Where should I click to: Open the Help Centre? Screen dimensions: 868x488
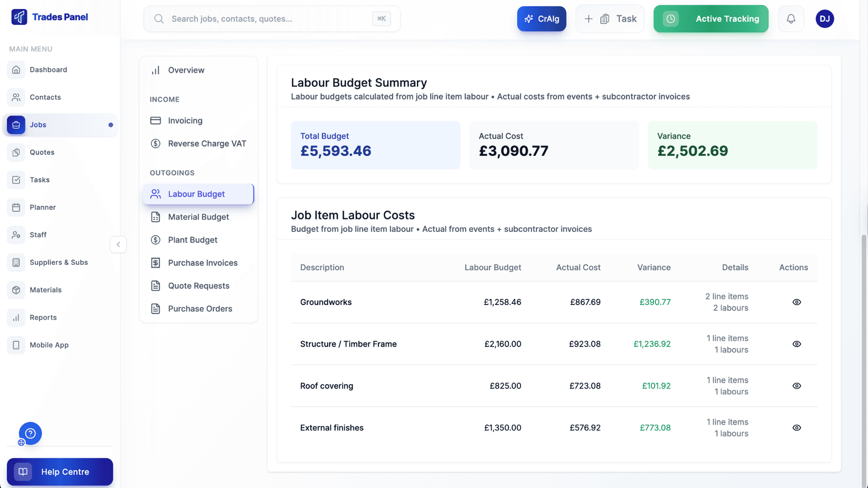[60, 472]
